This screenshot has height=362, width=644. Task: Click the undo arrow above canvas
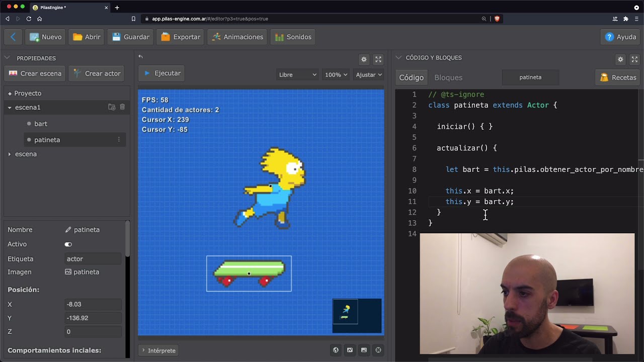pos(141,57)
